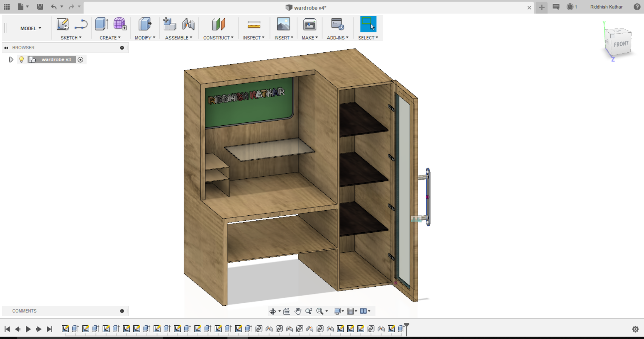Image resolution: width=644 pixels, height=339 pixels.
Task: Click the Zoom Window magnifier icon
Action: pyautogui.click(x=320, y=311)
